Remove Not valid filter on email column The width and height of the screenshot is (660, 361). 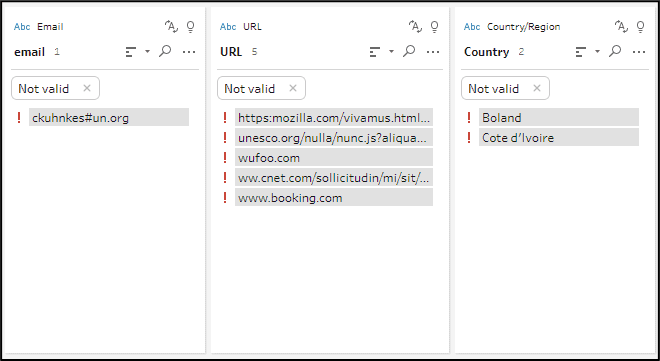pos(87,88)
